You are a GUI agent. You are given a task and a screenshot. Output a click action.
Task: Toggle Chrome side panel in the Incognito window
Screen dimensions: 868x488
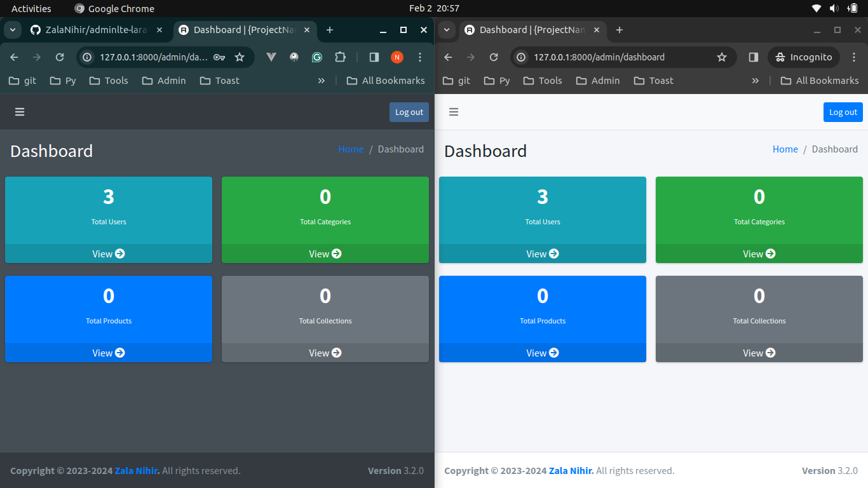[x=754, y=57]
